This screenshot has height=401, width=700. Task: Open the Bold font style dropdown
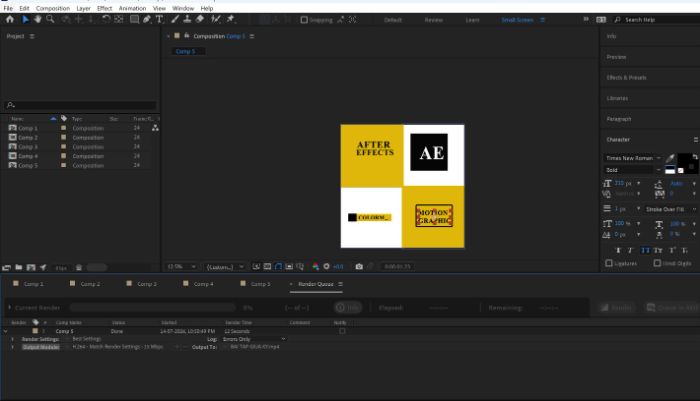point(632,170)
